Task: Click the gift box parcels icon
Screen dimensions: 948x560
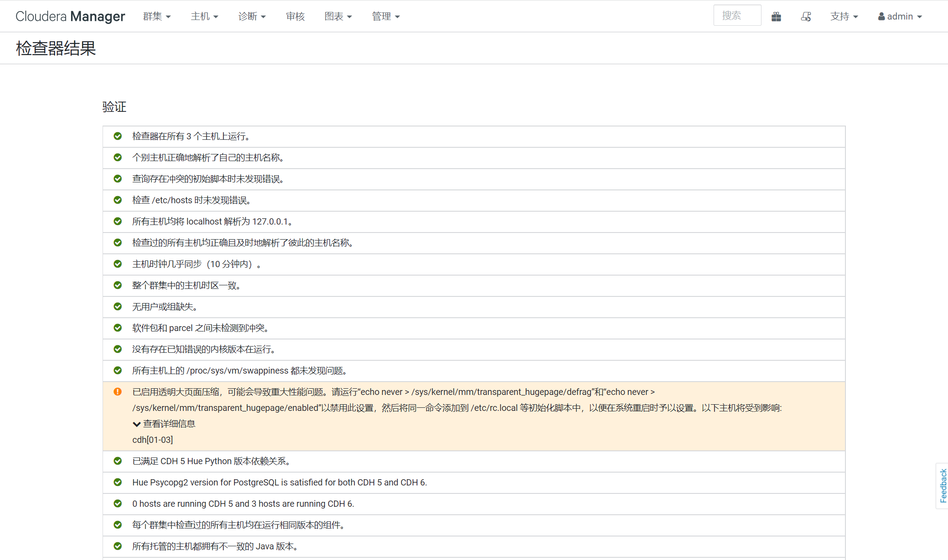Action: (x=776, y=16)
